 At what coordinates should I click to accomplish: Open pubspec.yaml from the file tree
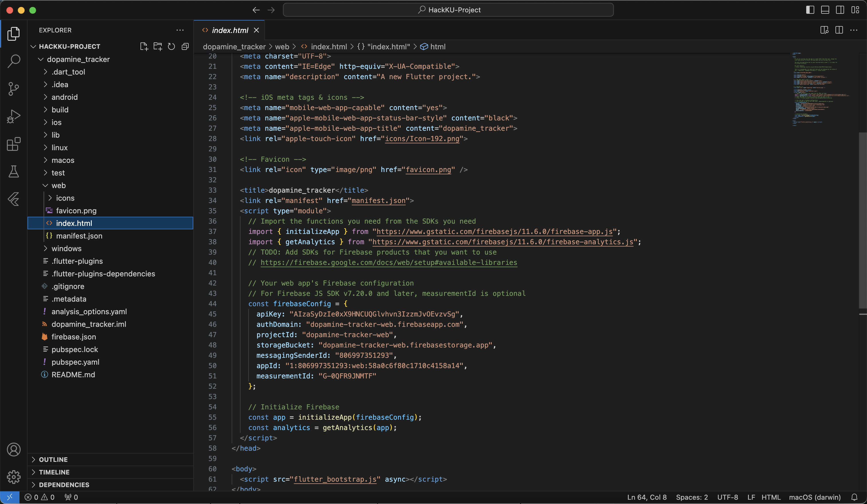coord(75,362)
